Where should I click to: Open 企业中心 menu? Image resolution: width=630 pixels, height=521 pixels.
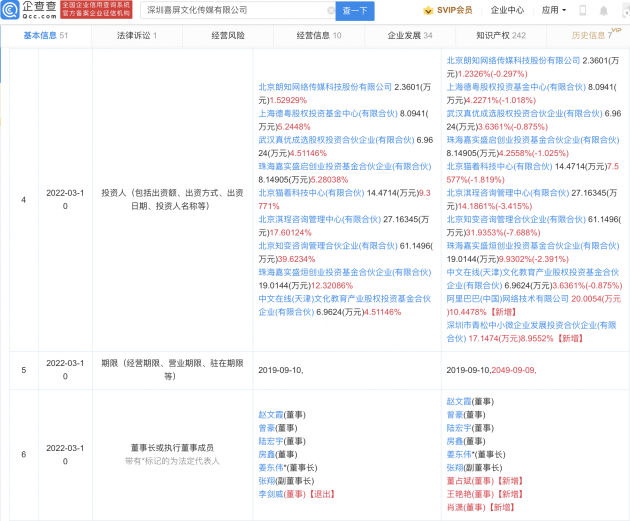tap(507, 10)
